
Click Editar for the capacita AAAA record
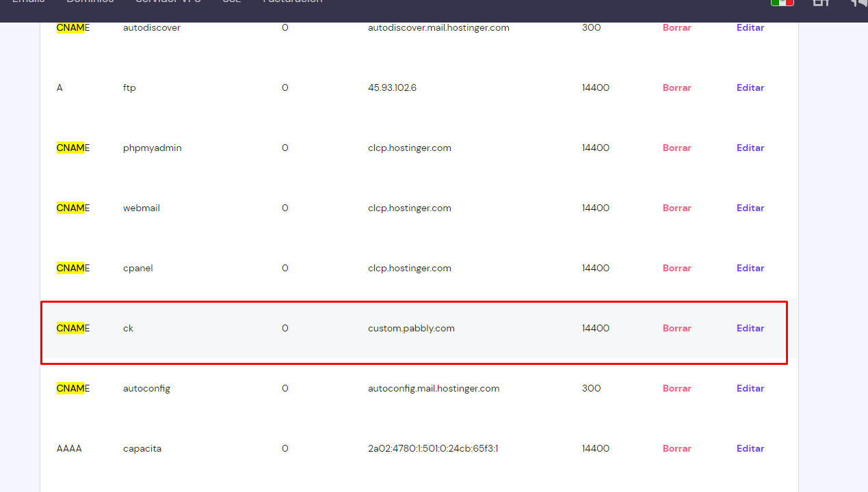(750, 449)
